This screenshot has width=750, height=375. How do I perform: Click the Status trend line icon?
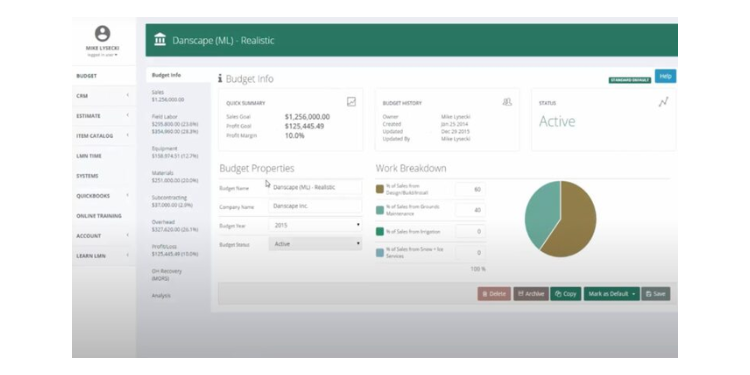663,102
